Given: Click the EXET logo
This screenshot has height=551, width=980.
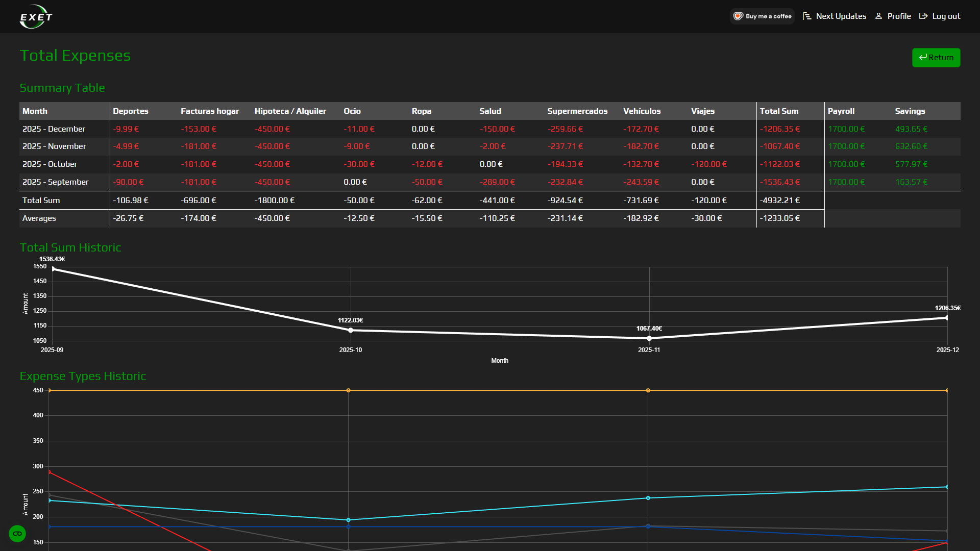Looking at the screenshot, I should coord(35,16).
